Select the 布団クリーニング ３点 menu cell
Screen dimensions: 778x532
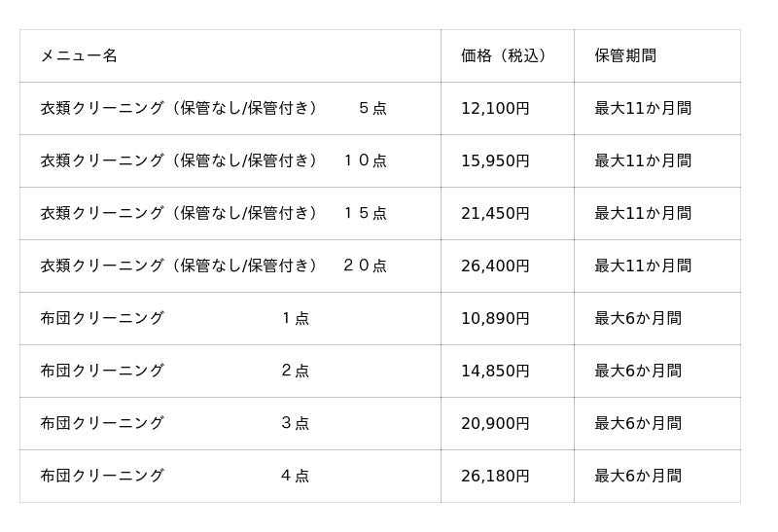click(x=175, y=424)
